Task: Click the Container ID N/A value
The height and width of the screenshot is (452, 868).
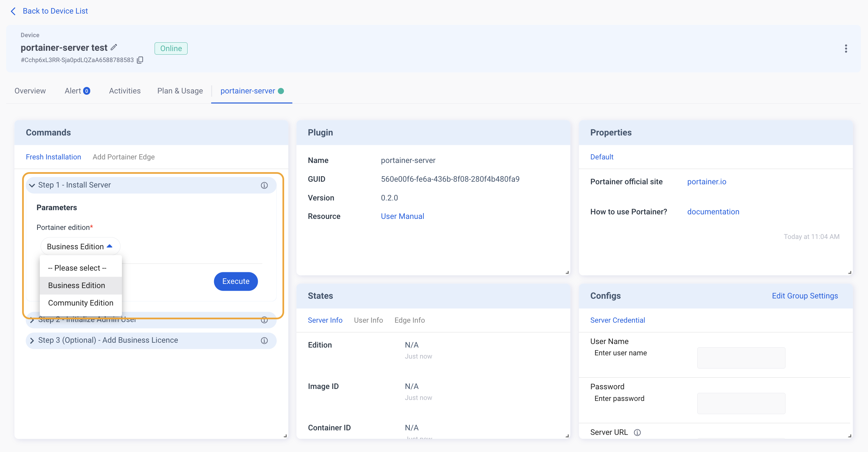Action: [x=411, y=428]
